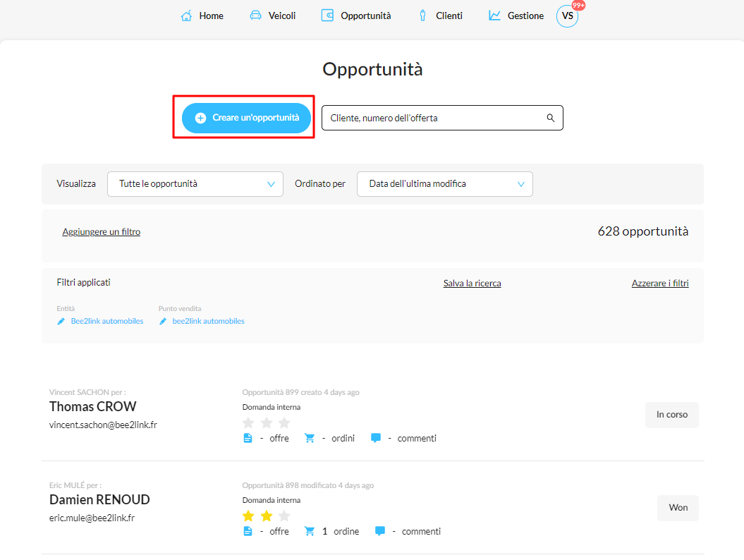
Task: Open the VS user avatar
Action: [568, 16]
